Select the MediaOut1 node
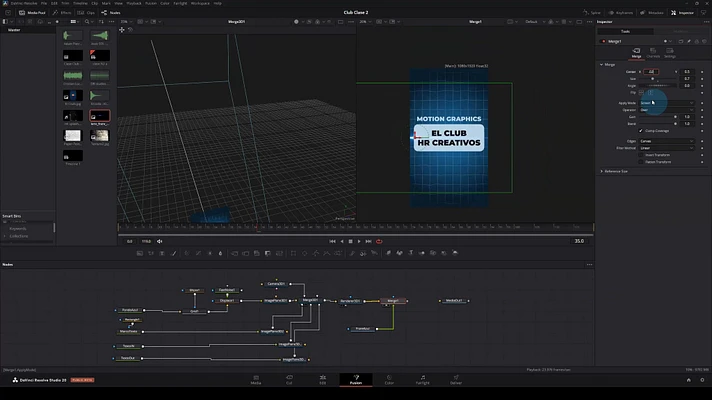 (454, 301)
